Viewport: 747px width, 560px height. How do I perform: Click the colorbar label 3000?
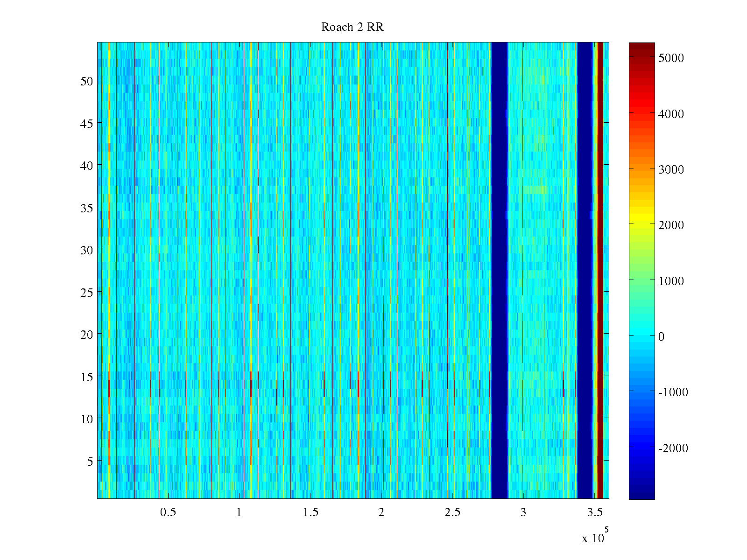(x=671, y=169)
